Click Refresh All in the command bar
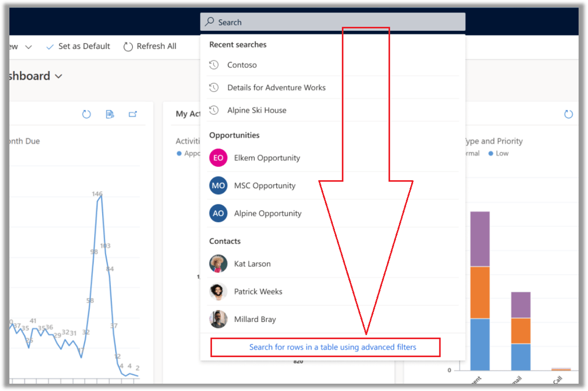Image resolution: width=588 pixels, height=391 pixels. pyautogui.click(x=150, y=46)
